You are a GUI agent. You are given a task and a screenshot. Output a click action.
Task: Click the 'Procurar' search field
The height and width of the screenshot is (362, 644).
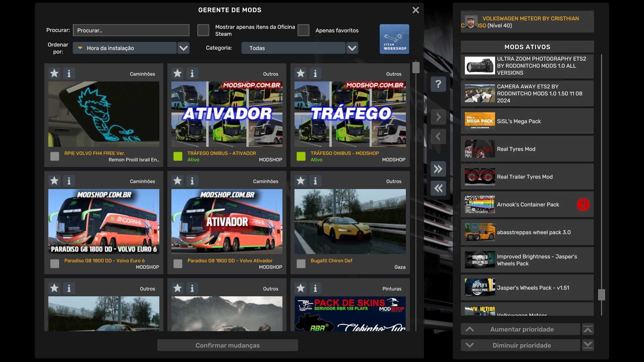pos(131,30)
